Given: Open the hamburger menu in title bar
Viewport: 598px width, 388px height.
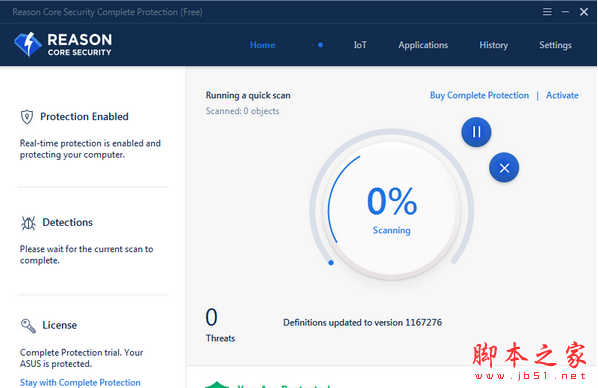Looking at the screenshot, I should [547, 12].
